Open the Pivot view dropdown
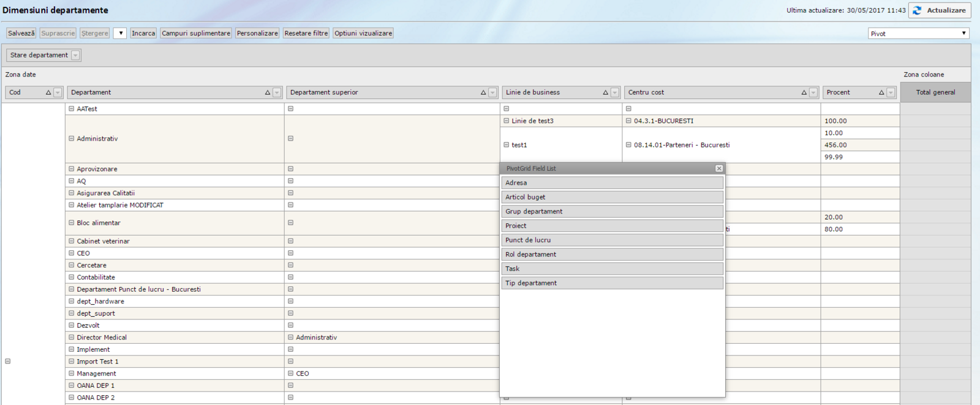This screenshot has width=980, height=405. pyautogui.click(x=919, y=34)
